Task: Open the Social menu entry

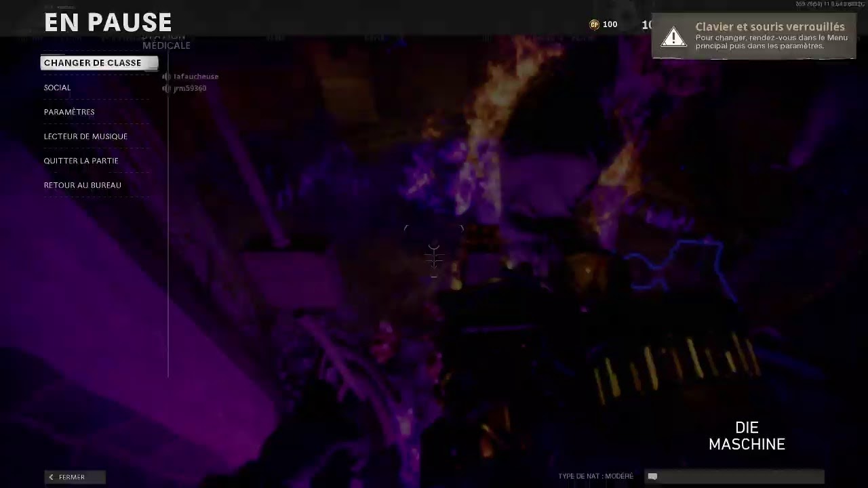Action: [x=57, y=87]
